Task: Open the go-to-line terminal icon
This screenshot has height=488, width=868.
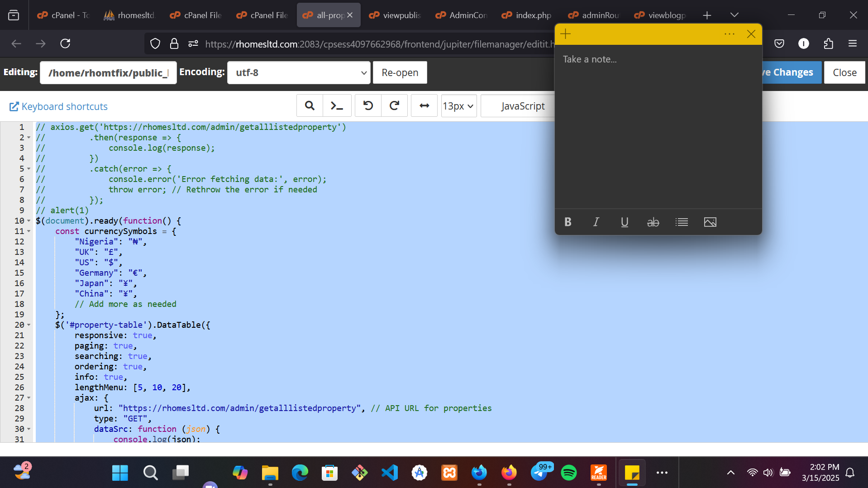Action: pos(337,106)
